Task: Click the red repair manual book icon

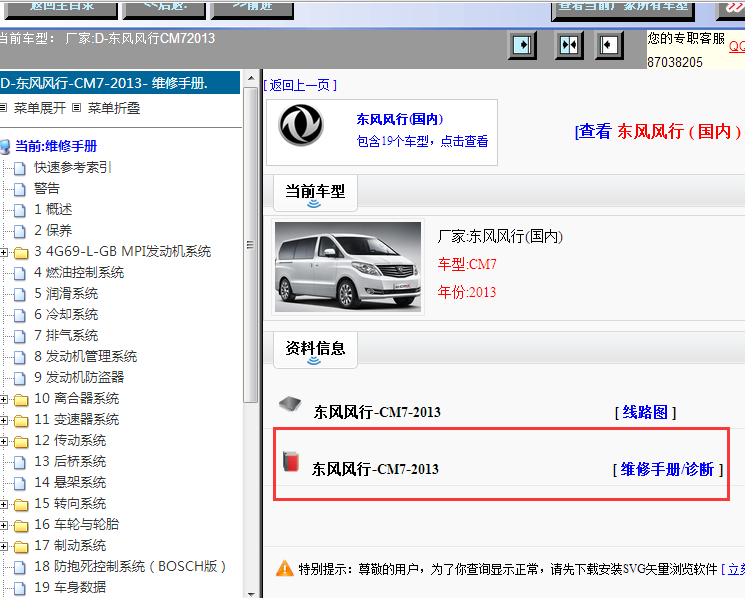Action: pyautogui.click(x=291, y=461)
